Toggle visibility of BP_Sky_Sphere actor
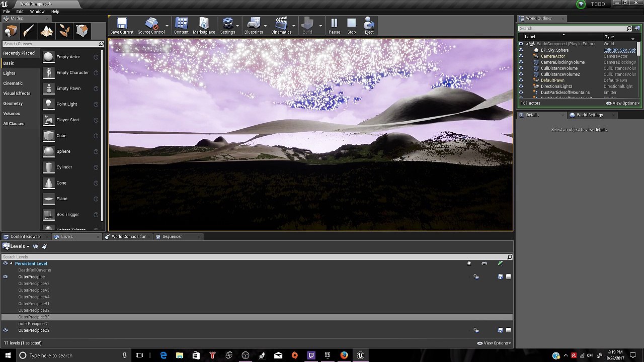Viewport: 644px width, 362px height. [521, 50]
